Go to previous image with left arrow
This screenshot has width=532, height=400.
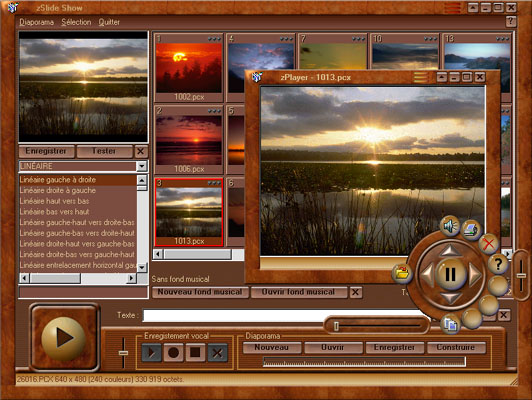(x=427, y=274)
